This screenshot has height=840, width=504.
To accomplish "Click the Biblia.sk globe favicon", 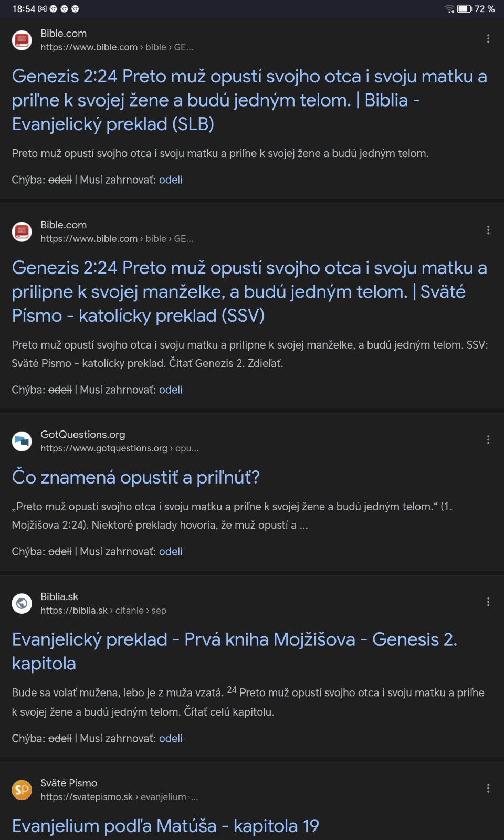I will click(x=22, y=603).
